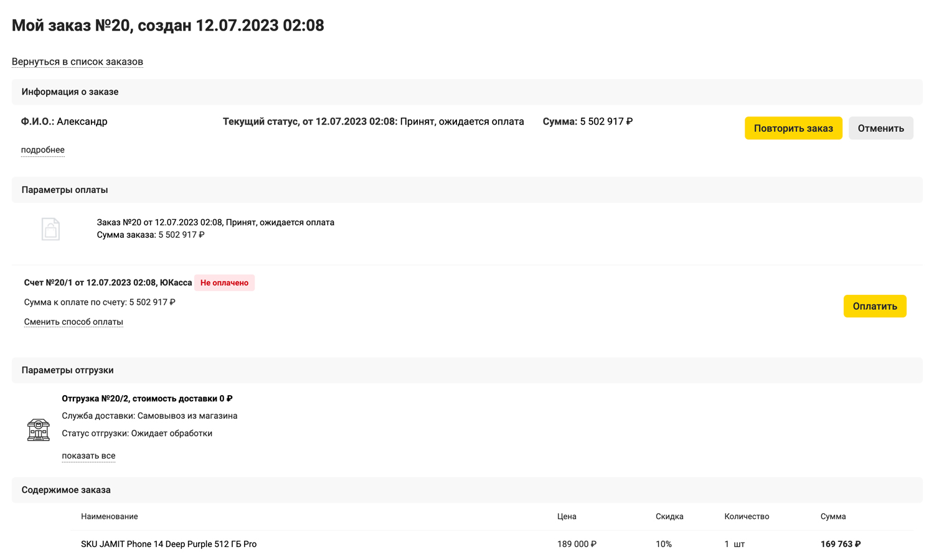Screen dimensions: 934x560
Task: Expand order details with подробнее
Action: point(42,150)
